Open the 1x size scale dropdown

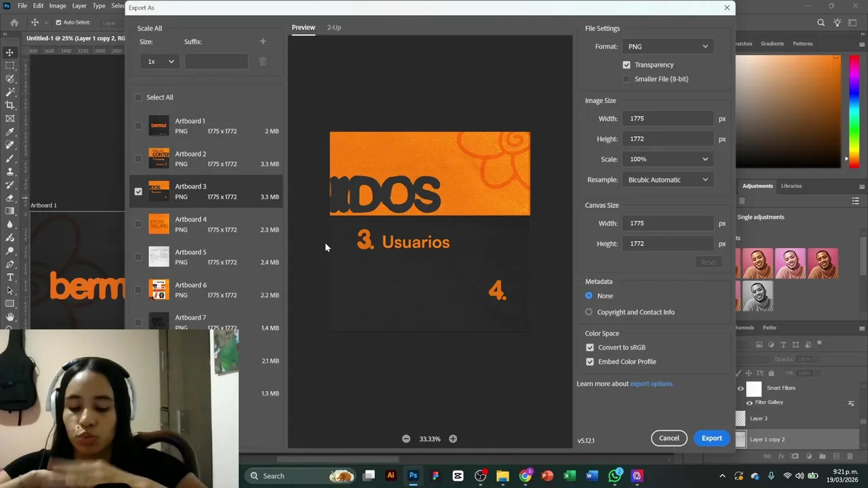(x=160, y=62)
